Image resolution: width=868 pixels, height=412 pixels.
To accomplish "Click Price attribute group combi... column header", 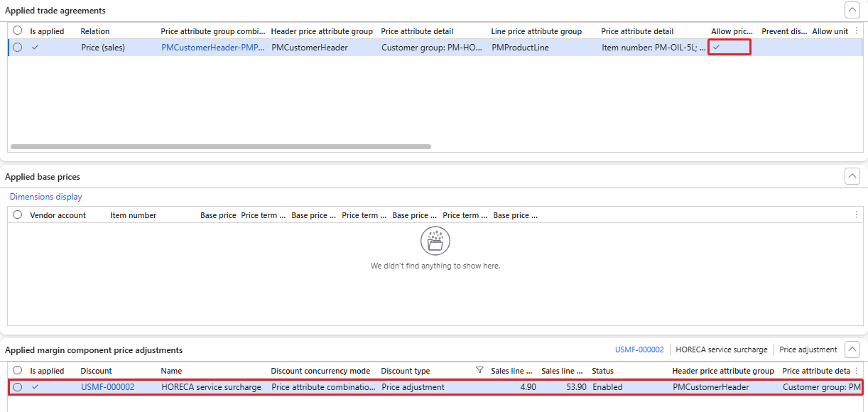I will pos(213,31).
